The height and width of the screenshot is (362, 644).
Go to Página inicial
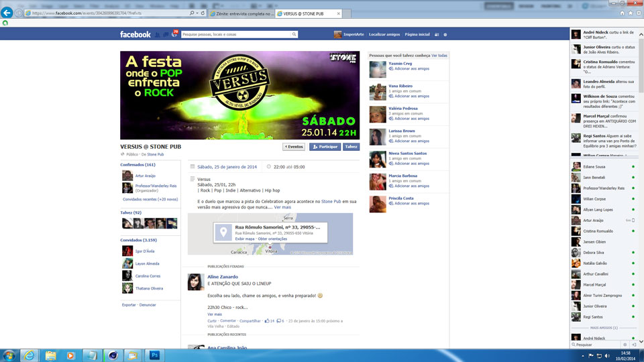pyautogui.click(x=417, y=34)
